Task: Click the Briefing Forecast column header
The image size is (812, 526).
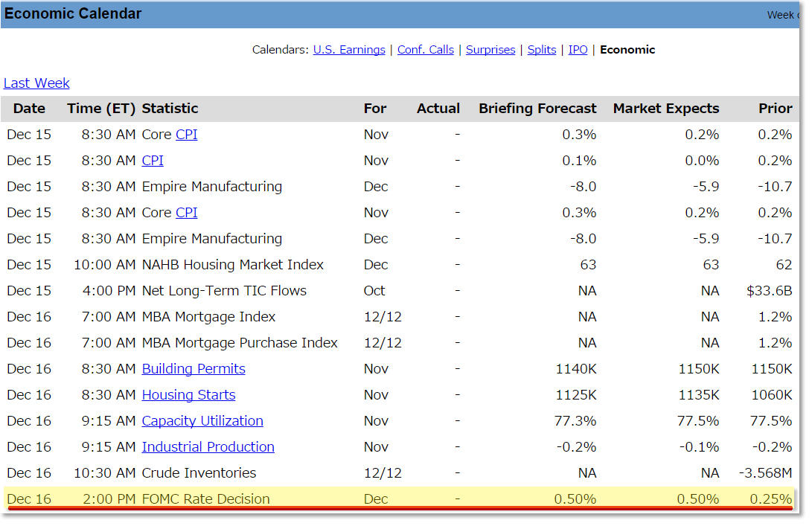Action: click(537, 108)
